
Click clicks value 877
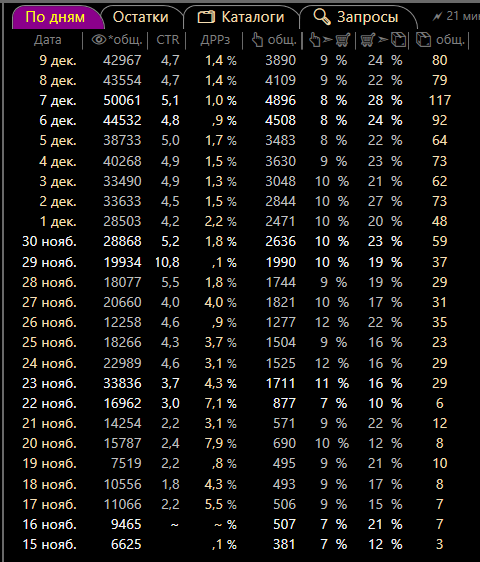pyautogui.click(x=284, y=404)
